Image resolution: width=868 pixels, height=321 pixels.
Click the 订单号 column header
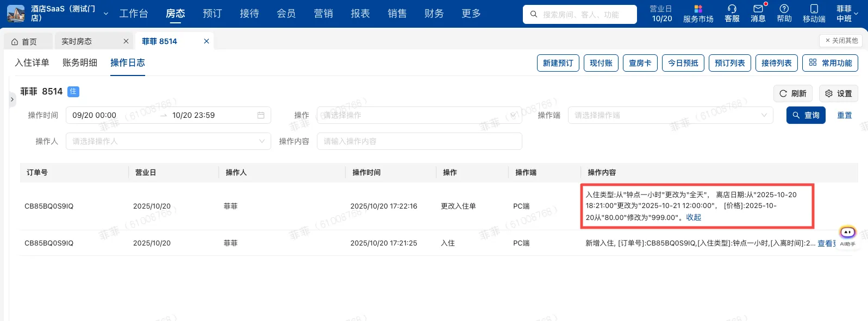pyautogui.click(x=37, y=173)
